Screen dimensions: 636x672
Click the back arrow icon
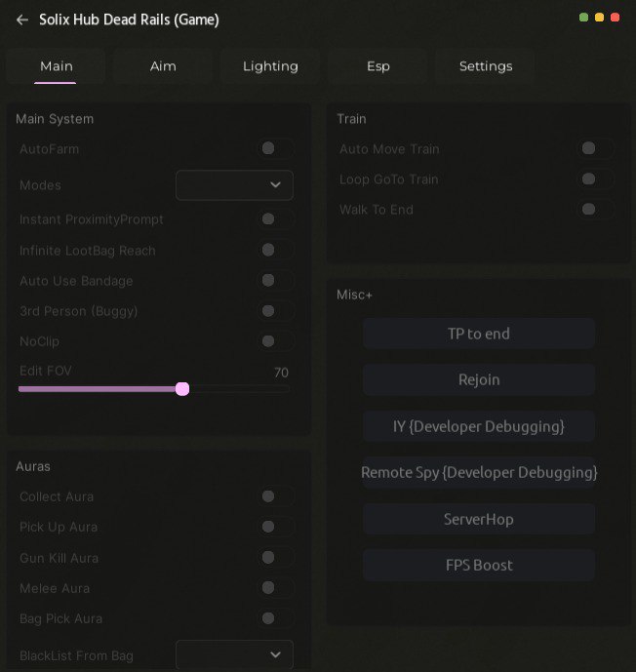coord(21,20)
